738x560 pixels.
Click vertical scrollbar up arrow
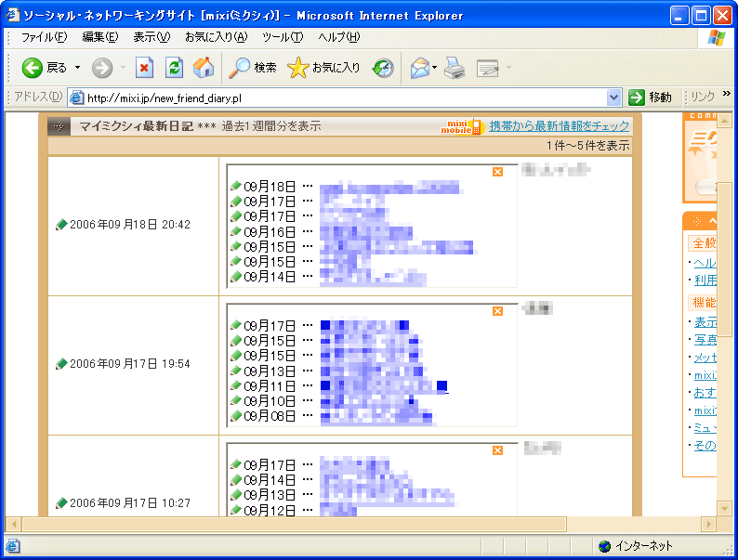coord(724,121)
